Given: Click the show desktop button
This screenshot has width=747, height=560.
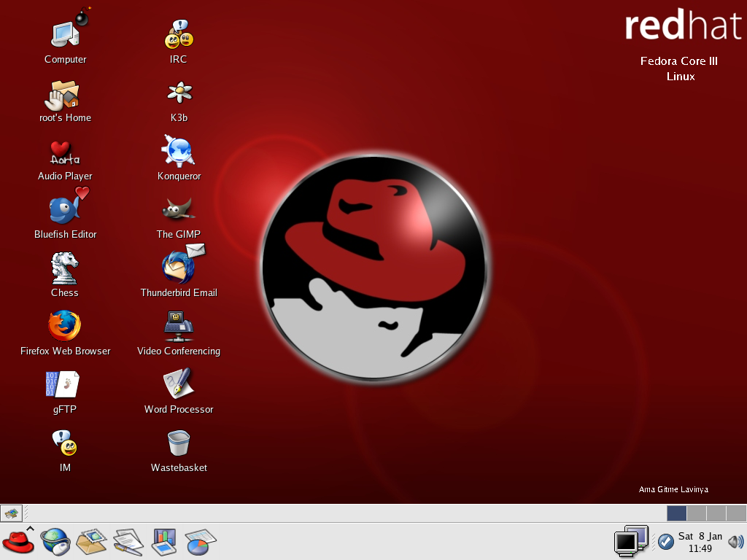Looking at the screenshot, I should click(12, 513).
